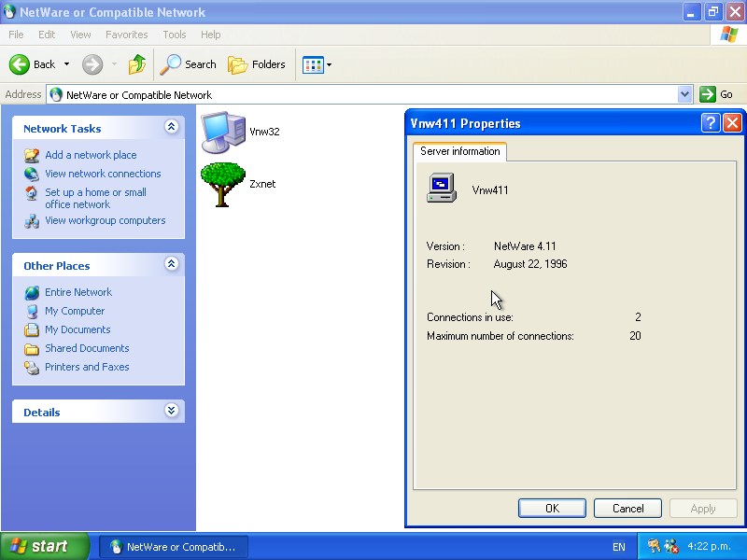Open the Help menu
Viewport: 747px width, 560px height.
click(211, 35)
